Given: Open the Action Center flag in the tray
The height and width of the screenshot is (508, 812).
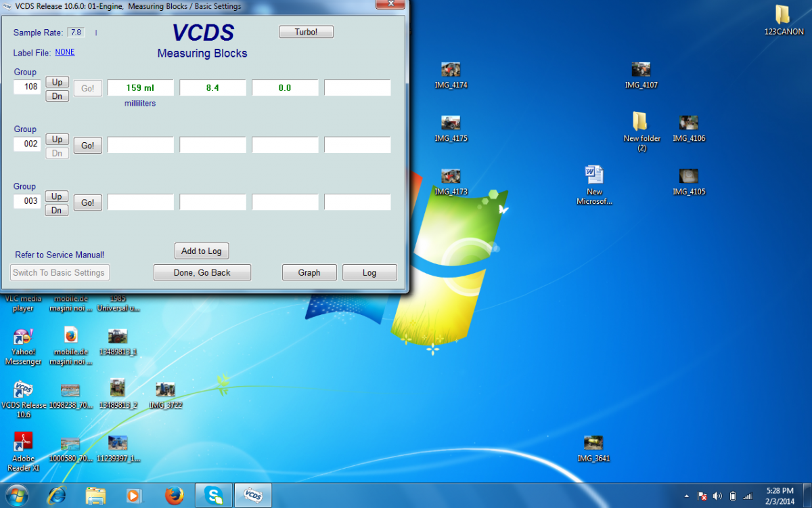Looking at the screenshot, I should pos(702,496).
